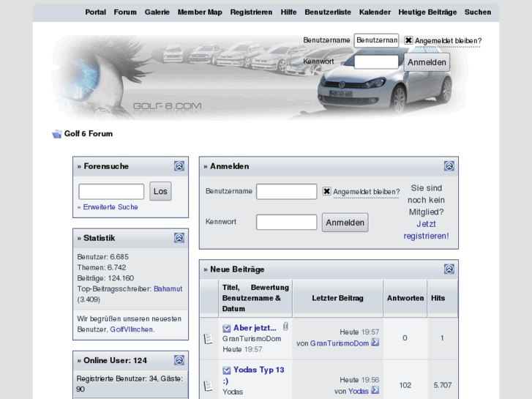Open Kalender in the navigation bar
532x399 pixels.
pyautogui.click(x=375, y=12)
